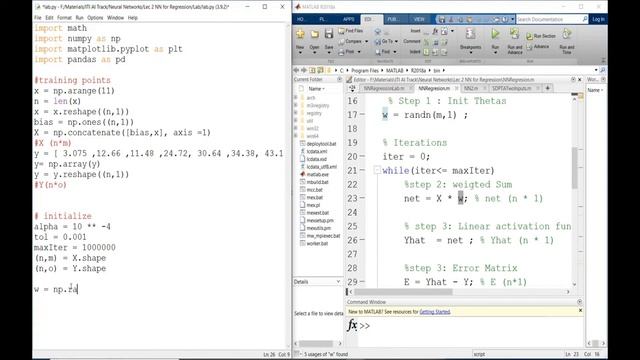Viewport: 640px width, 360px height.
Task: Select worker.bat in Current Folder
Action: click(x=317, y=243)
